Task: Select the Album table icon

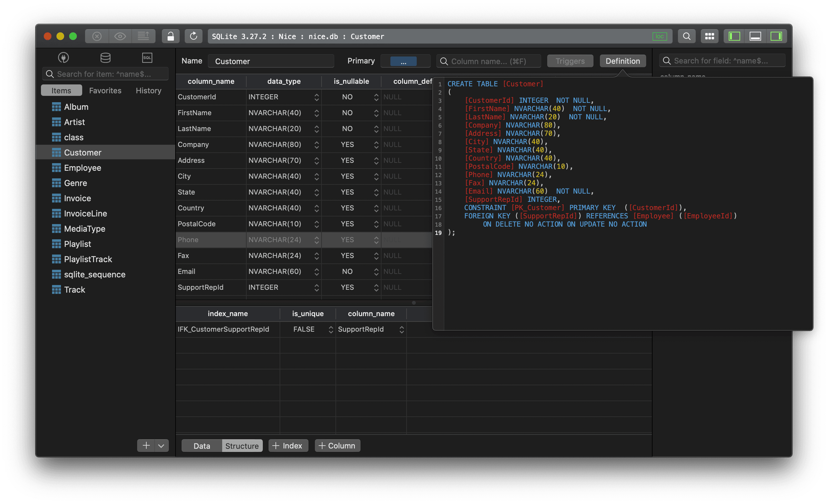Action: (56, 107)
